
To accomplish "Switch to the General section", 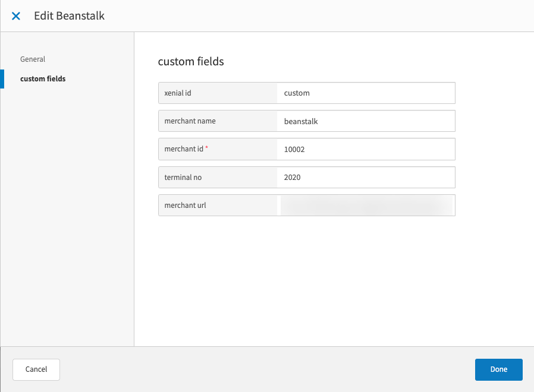I will [33, 59].
